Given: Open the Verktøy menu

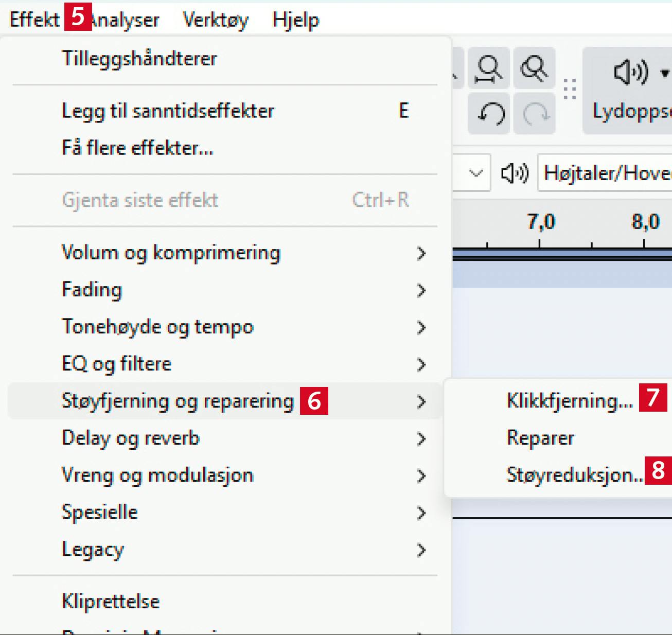Looking at the screenshot, I should [216, 20].
